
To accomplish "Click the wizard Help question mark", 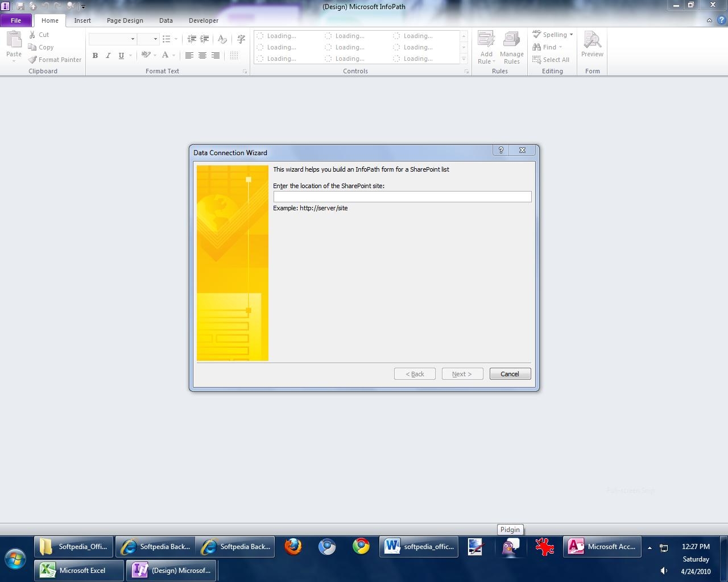I will [x=501, y=150].
